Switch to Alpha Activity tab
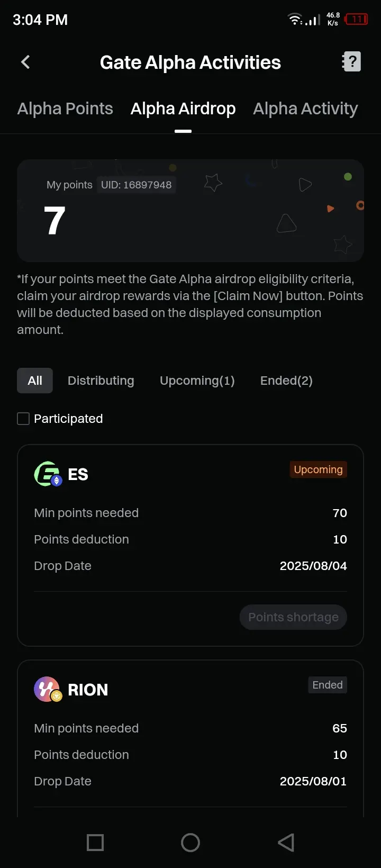 pyautogui.click(x=305, y=108)
